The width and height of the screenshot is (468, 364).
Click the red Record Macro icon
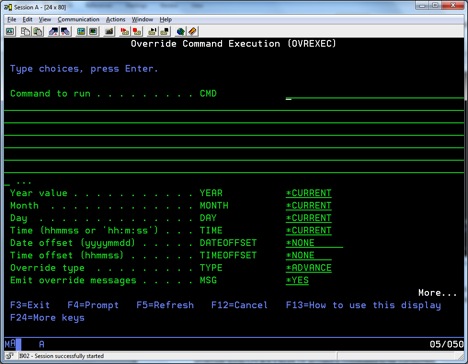point(125,32)
